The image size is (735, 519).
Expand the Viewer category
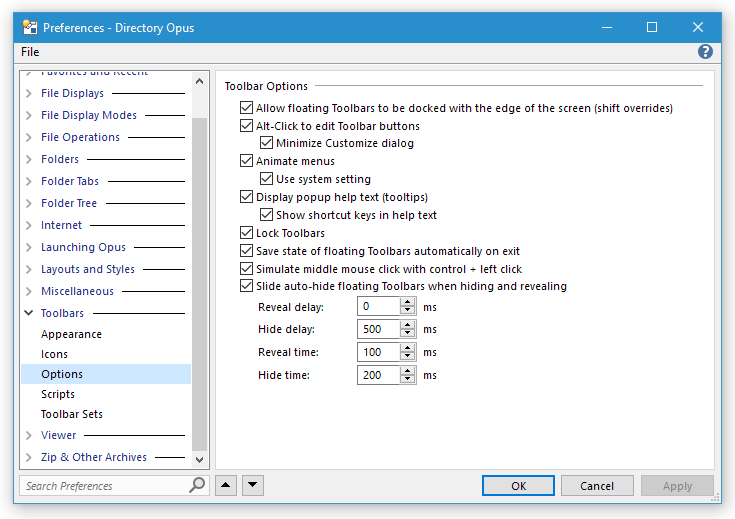[x=29, y=435]
